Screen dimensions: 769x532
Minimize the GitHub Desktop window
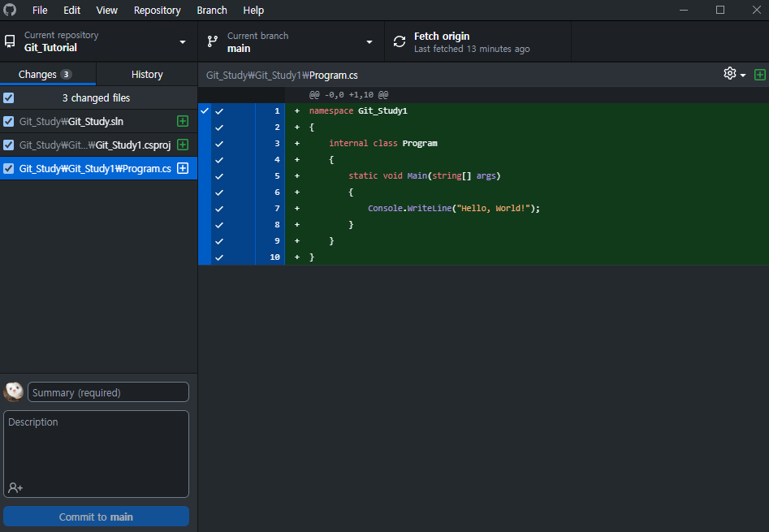tap(684, 10)
